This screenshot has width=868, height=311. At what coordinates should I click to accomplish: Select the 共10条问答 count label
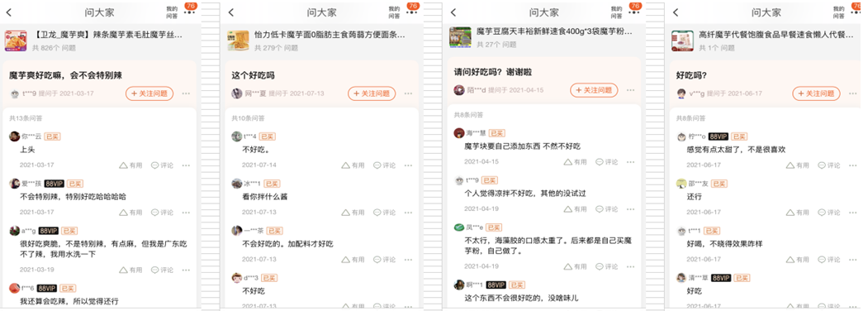(x=248, y=118)
